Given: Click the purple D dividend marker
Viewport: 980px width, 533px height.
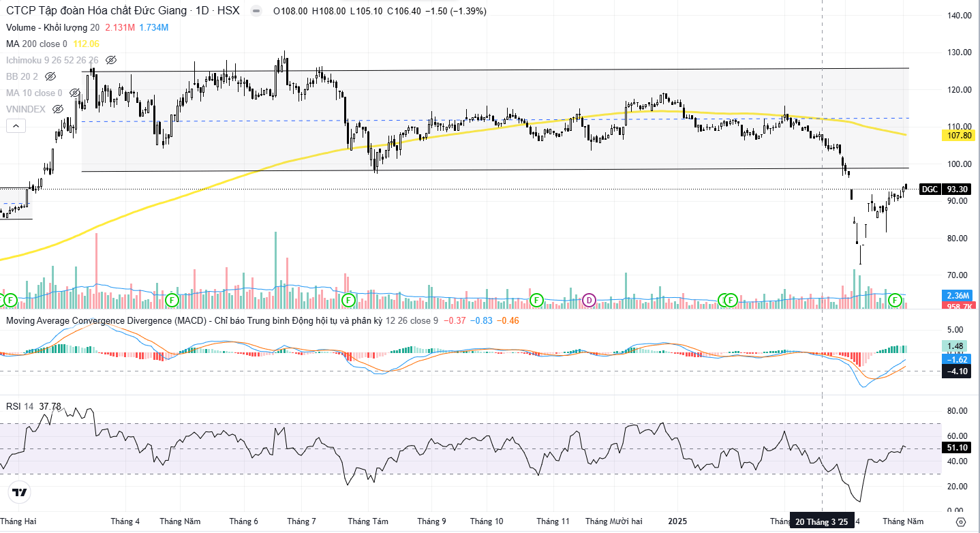Looking at the screenshot, I should [x=589, y=300].
